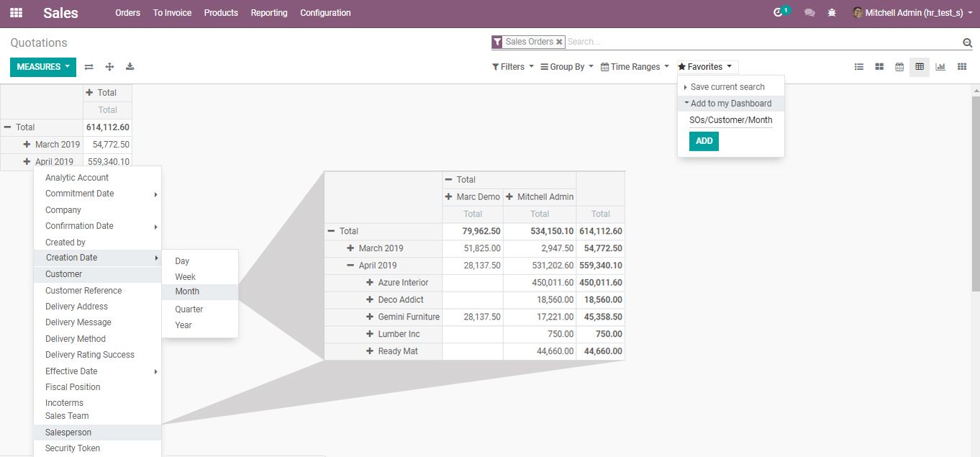Click the download xlsx icon
This screenshot has width=980, height=457.
(130, 67)
